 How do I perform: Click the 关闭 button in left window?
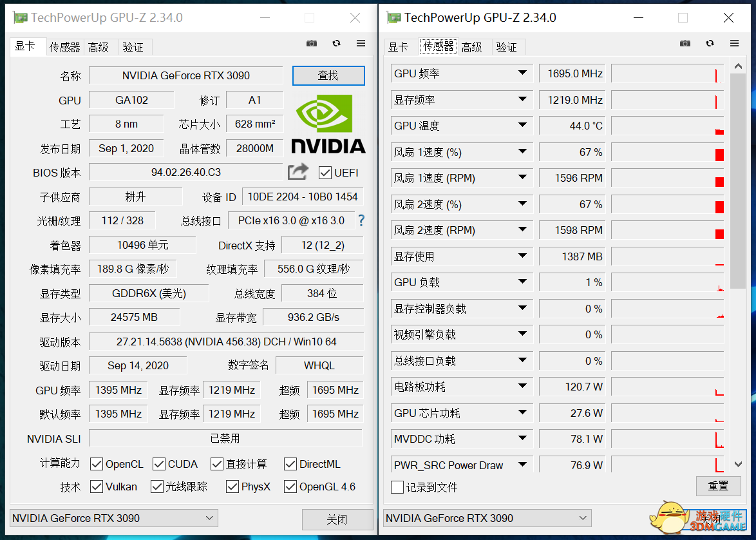[337, 520]
